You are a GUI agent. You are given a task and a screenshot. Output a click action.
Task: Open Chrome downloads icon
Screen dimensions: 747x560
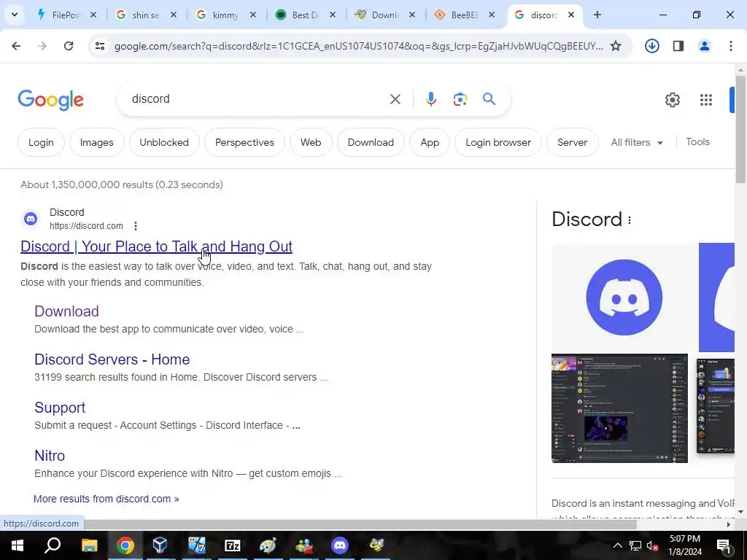tap(651, 46)
